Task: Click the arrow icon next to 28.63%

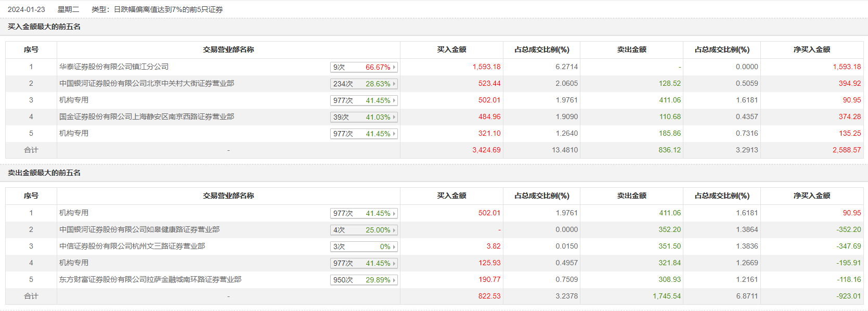Action: (394, 84)
